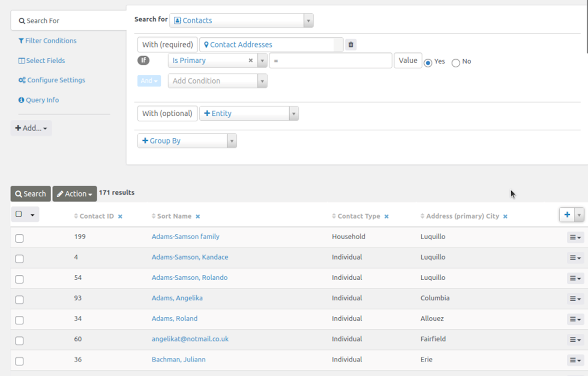Expand the Add Condition dropdown
Screen dimensions: 588x376
(x=217, y=81)
